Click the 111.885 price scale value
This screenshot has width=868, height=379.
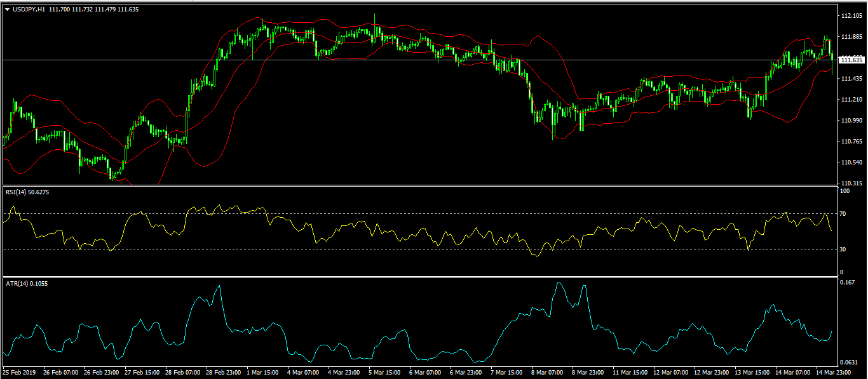tap(851, 37)
